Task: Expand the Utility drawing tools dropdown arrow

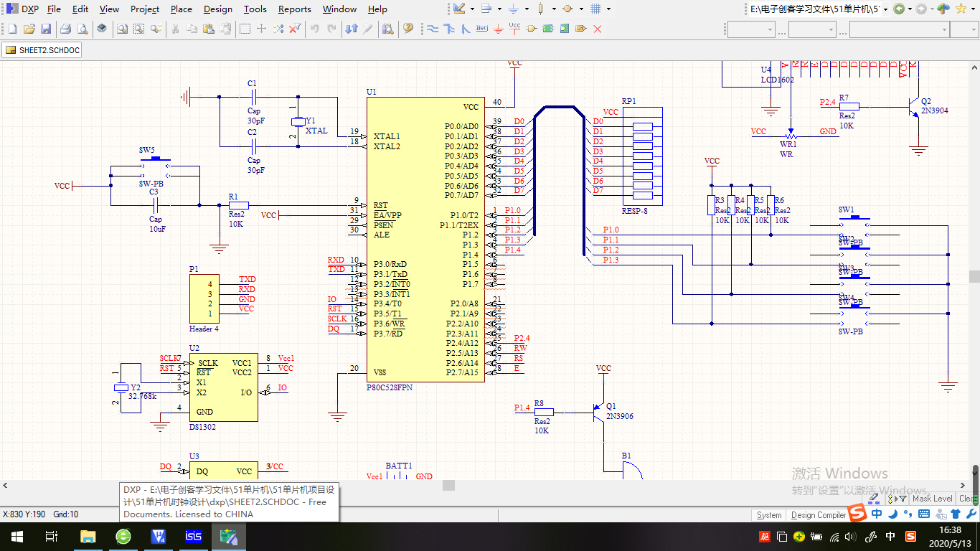Action: 471,9
